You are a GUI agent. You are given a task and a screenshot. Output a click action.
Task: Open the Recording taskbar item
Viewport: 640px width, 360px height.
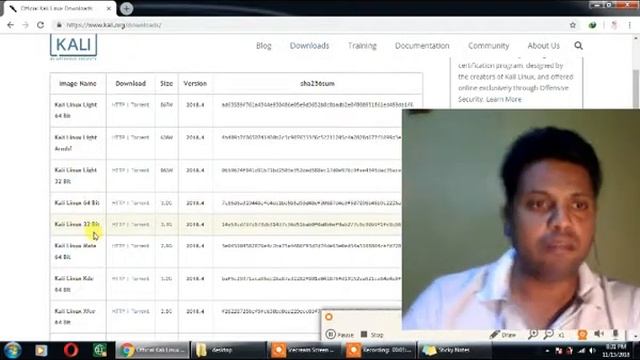(x=380, y=350)
